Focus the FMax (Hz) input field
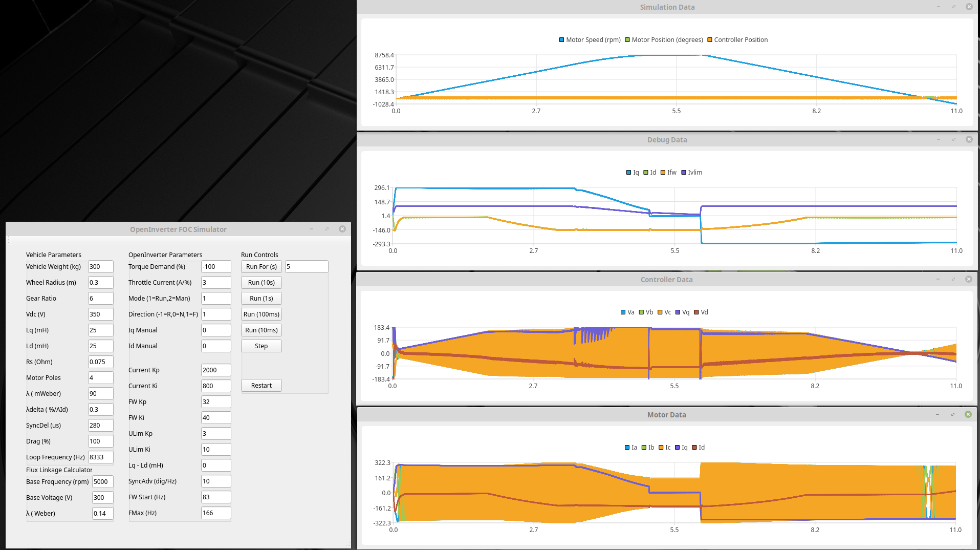The image size is (980, 550). coord(215,513)
